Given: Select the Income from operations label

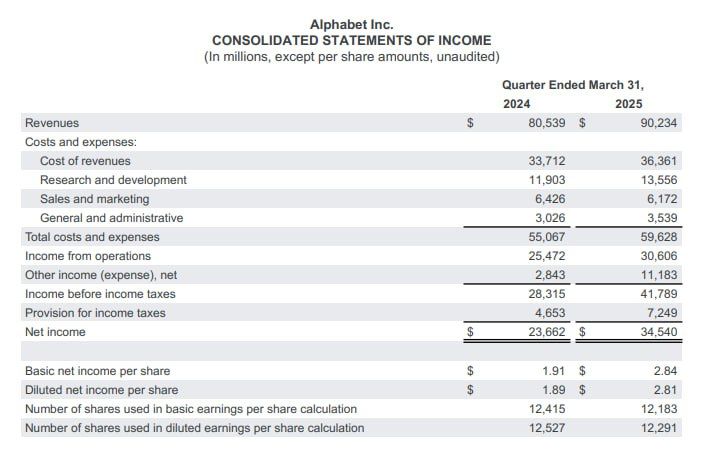Looking at the screenshot, I should coord(89,256).
